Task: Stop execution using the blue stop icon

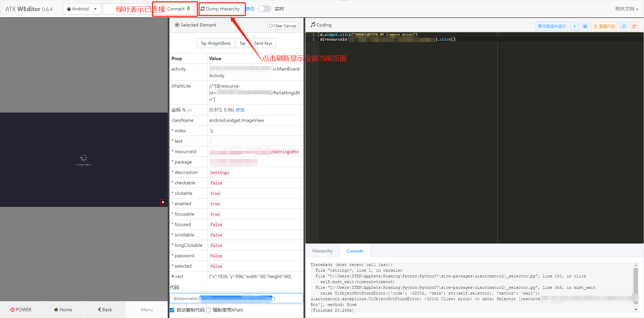Action: click(585, 26)
